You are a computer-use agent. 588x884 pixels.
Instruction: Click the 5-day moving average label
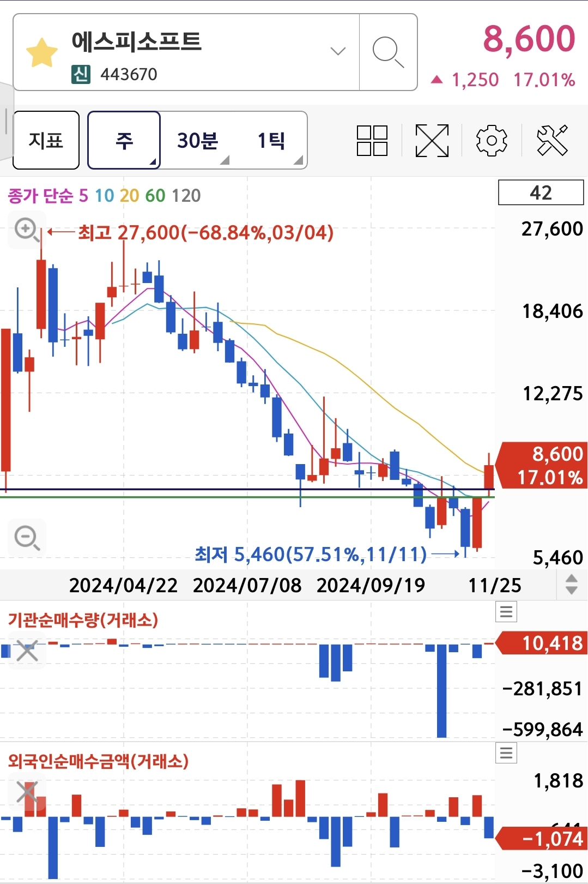pyautogui.click(x=83, y=195)
